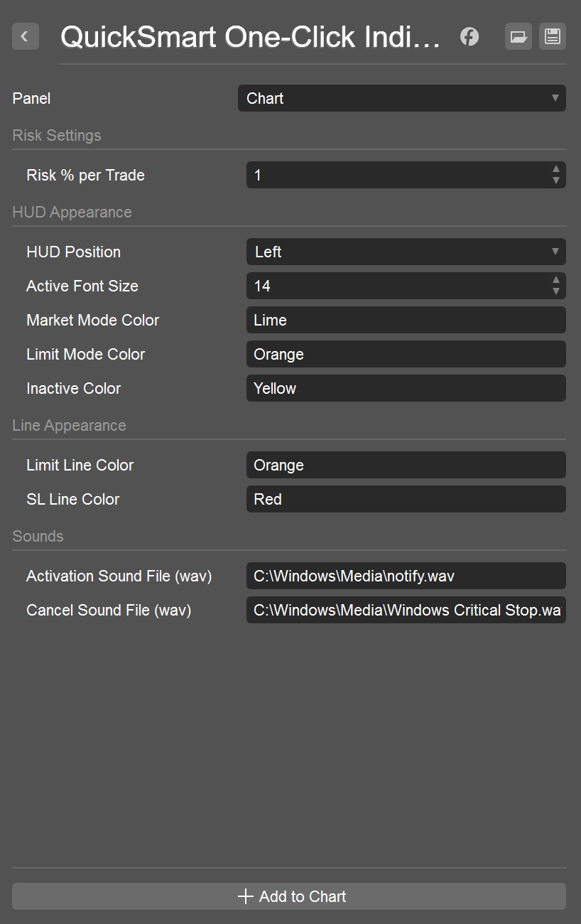Select the Cancel Sound File path
Viewport: 581px width, 924px height.
[406, 610]
